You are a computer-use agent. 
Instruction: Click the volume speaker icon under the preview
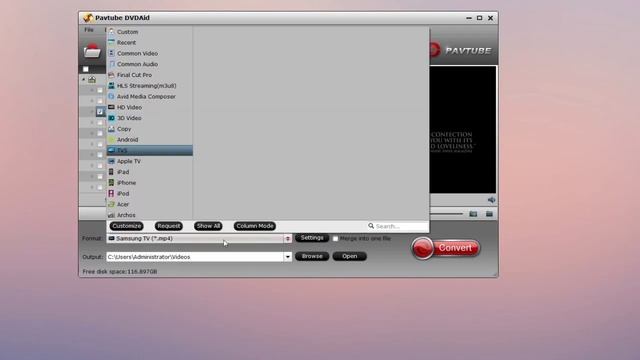tap(491, 200)
